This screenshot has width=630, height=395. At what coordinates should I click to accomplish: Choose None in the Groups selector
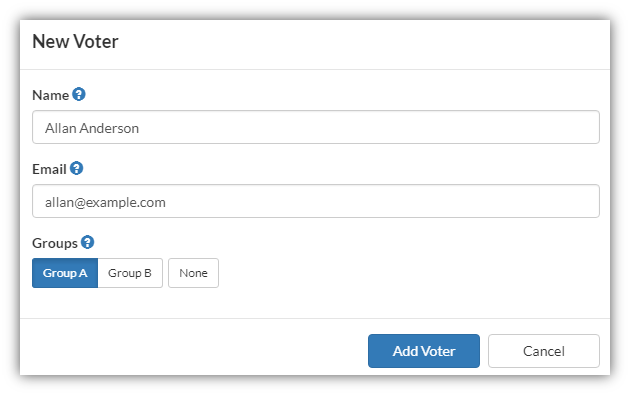pos(193,273)
